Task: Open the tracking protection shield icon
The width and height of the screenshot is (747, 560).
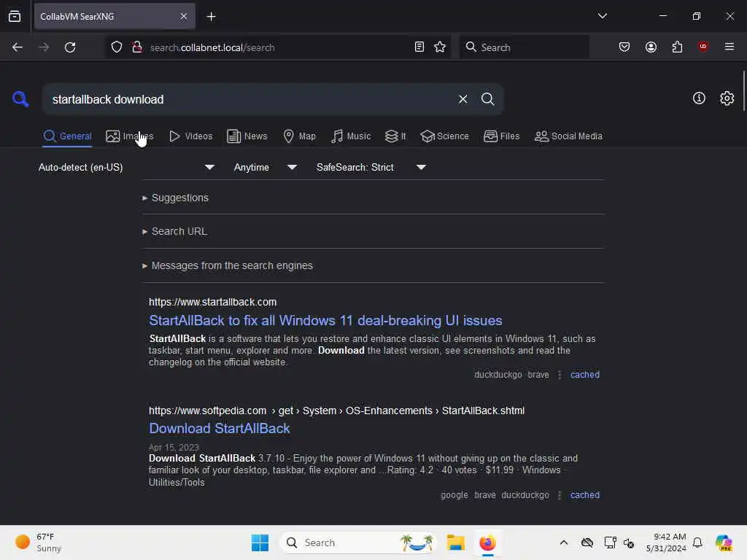Action: [117, 47]
